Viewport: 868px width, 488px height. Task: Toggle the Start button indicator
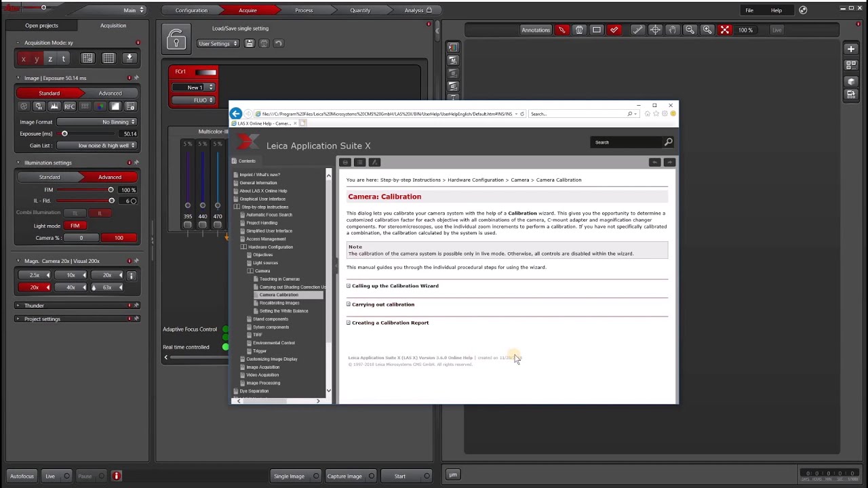[x=427, y=476]
